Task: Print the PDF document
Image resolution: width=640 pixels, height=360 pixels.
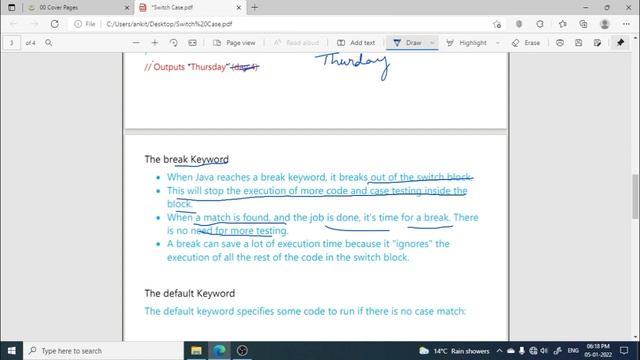Action: click(560, 43)
